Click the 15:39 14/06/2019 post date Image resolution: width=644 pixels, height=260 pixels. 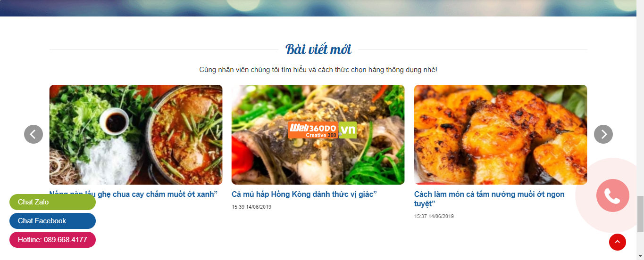click(x=251, y=207)
